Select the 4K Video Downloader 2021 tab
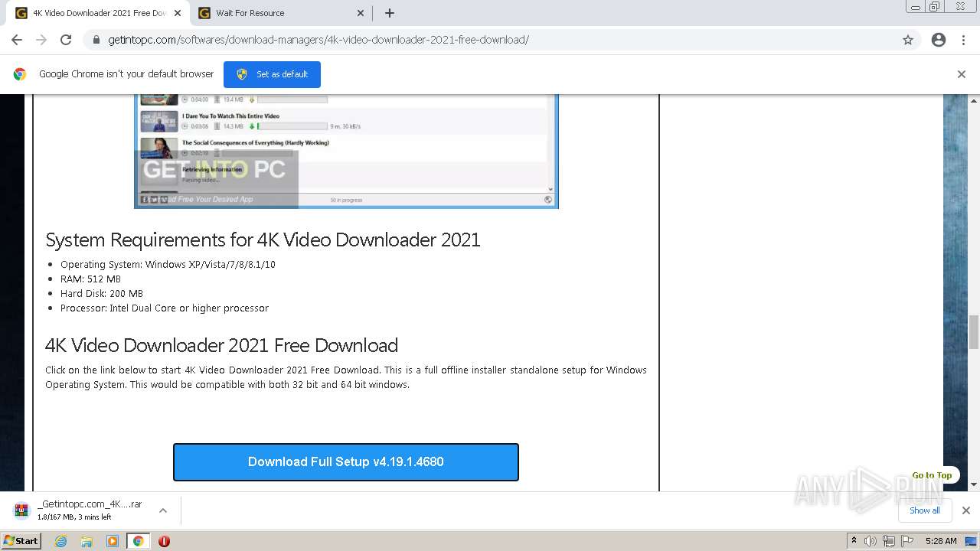The height and width of the screenshot is (551, 980). (98, 13)
